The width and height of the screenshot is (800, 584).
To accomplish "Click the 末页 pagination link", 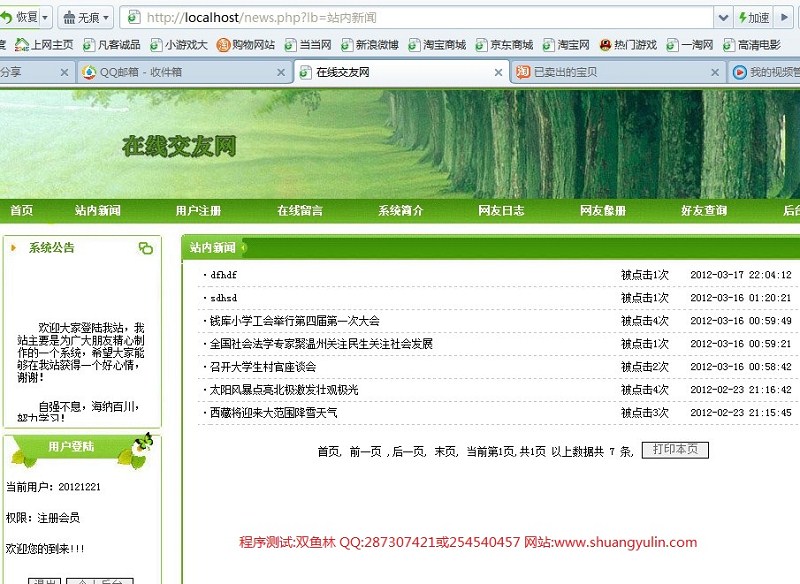I will tap(445, 451).
